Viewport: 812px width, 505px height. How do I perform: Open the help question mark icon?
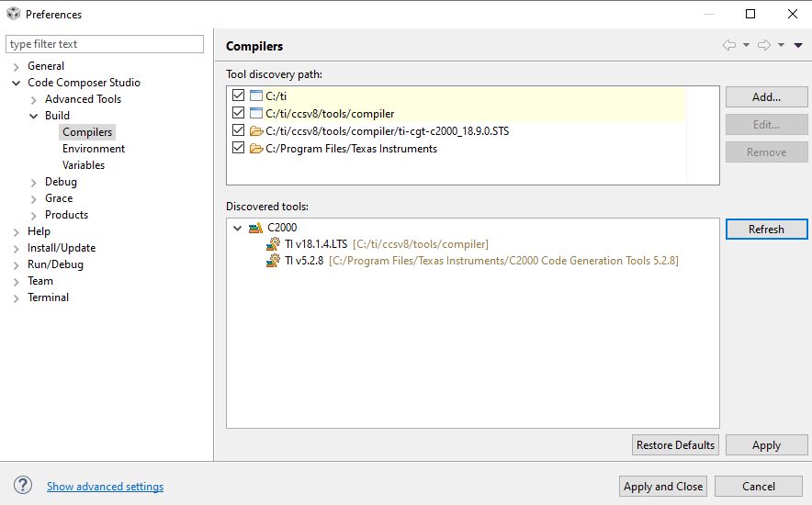tap(23, 486)
